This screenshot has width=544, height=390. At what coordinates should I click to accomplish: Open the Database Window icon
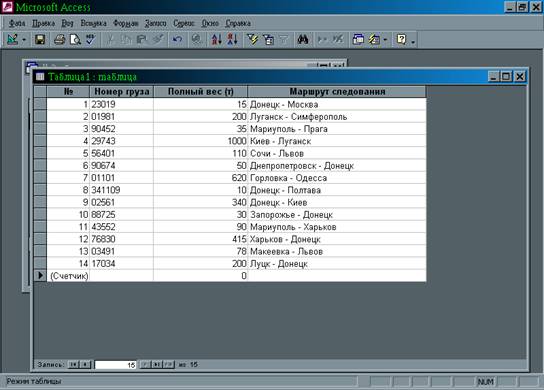click(x=358, y=40)
